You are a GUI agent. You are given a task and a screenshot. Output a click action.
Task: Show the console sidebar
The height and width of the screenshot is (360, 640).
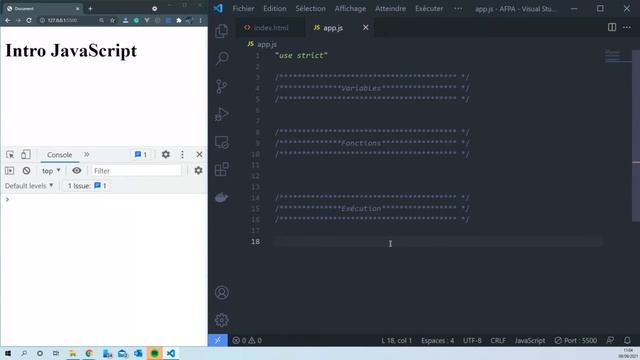tap(9, 171)
